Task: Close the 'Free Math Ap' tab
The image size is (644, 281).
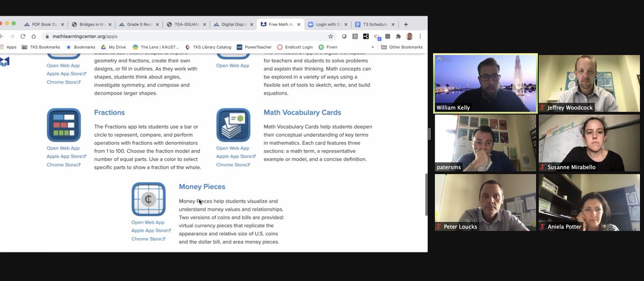Action: (x=299, y=24)
